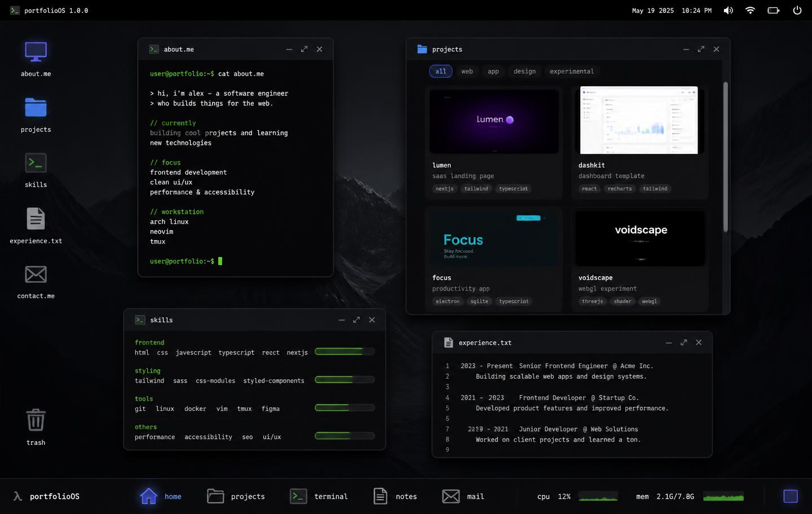This screenshot has height=514, width=812.
Task: Click the Wi-Fi icon in top bar
Action: [x=750, y=10]
